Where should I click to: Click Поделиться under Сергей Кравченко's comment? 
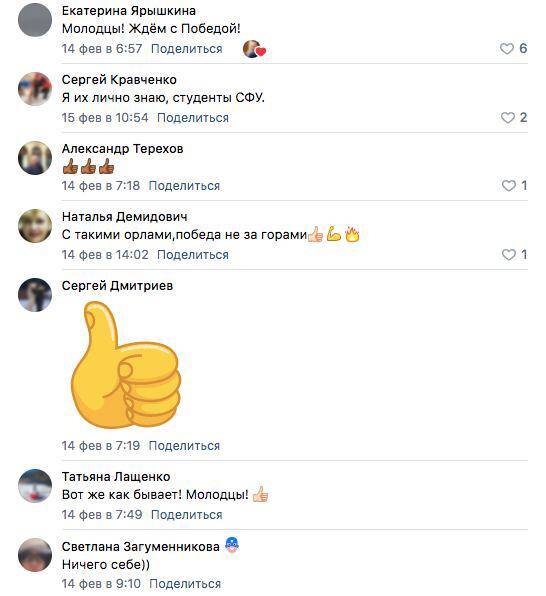tap(193, 118)
